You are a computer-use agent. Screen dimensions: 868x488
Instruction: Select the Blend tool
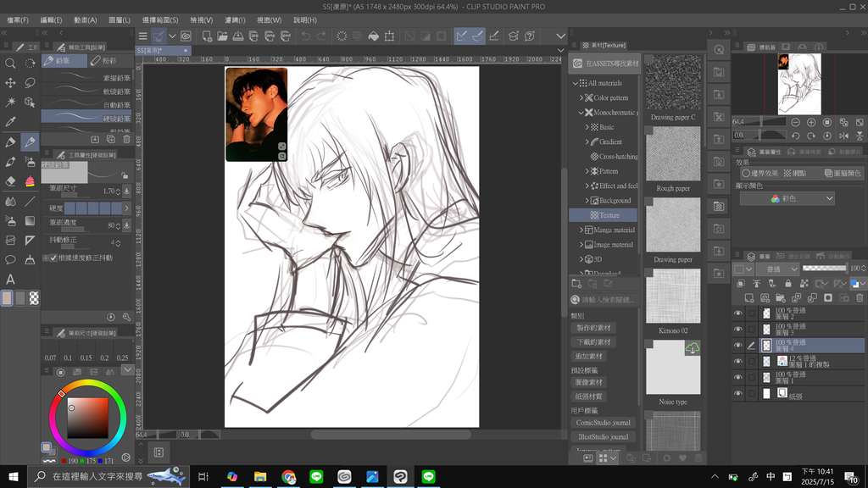tap(10, 202)
